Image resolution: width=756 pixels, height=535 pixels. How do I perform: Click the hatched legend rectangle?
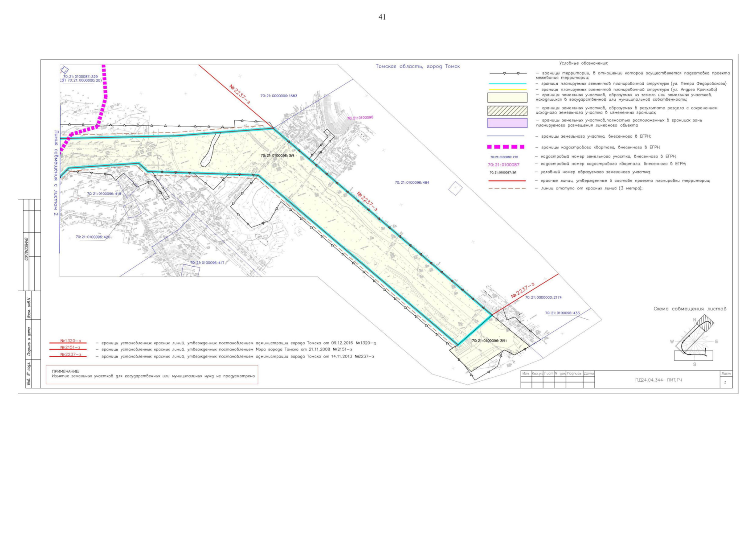(507, 111)
